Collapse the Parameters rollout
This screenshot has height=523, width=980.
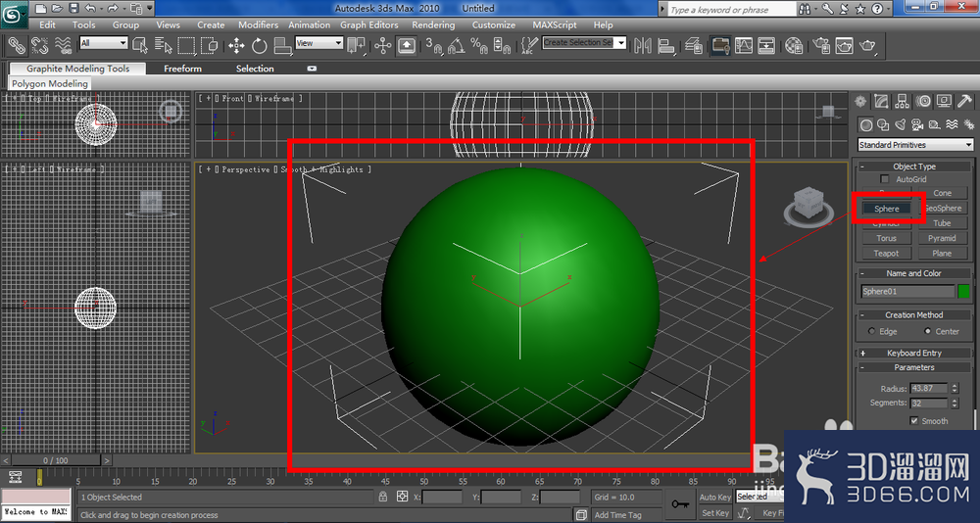tap(913, 367)
